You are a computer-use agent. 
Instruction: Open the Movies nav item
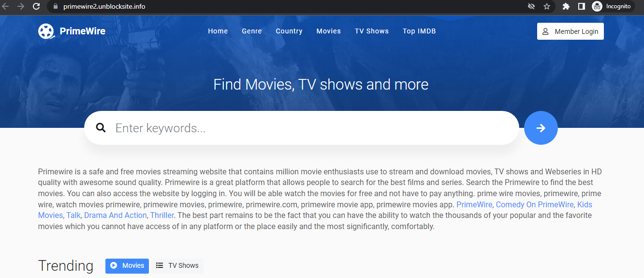(x=329, y=31)
